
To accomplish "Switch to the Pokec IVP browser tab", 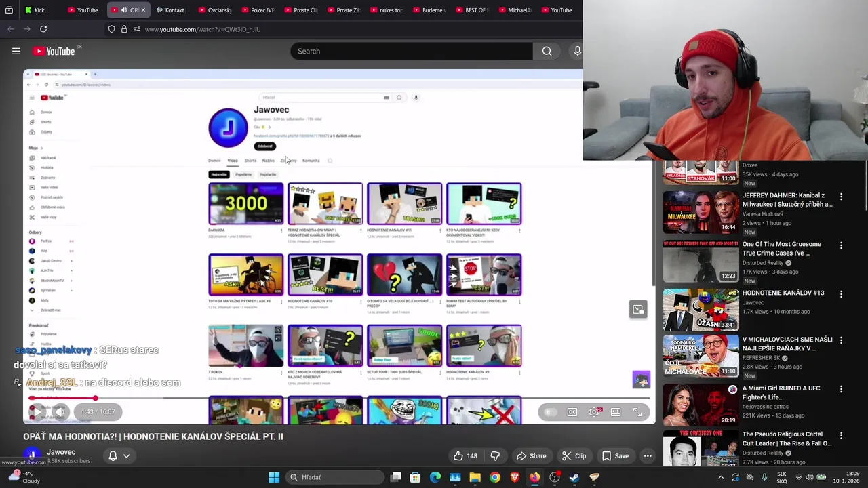I will 256,10.
